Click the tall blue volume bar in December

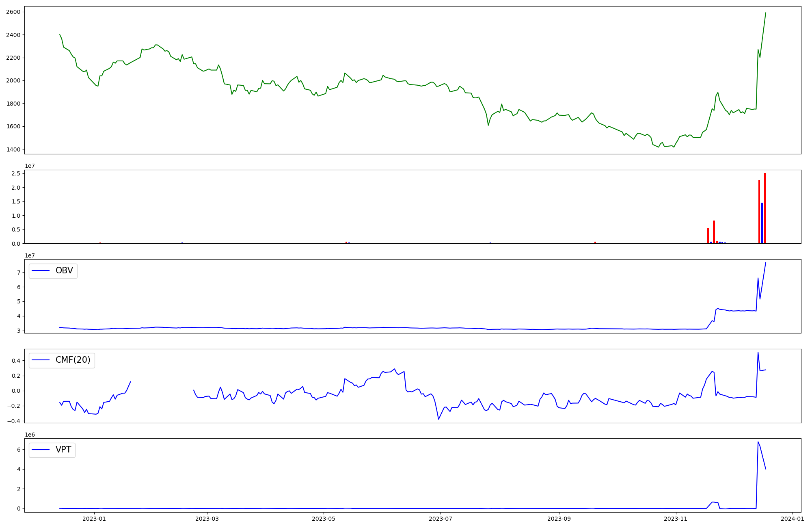(x=762, y=223)
